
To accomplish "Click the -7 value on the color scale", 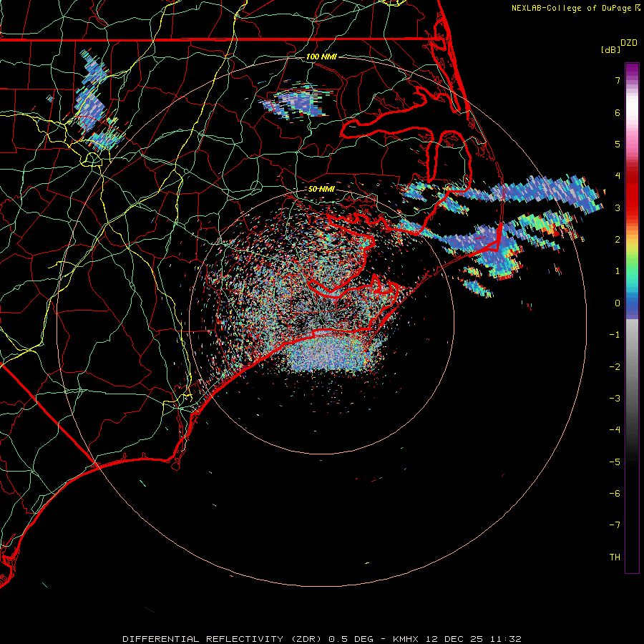I will click(x=615, y=525).
